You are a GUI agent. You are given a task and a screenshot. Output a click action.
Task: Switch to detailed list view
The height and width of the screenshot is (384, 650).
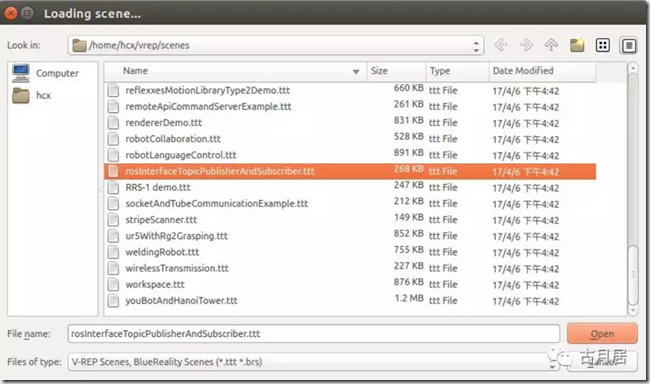(628, 45)
